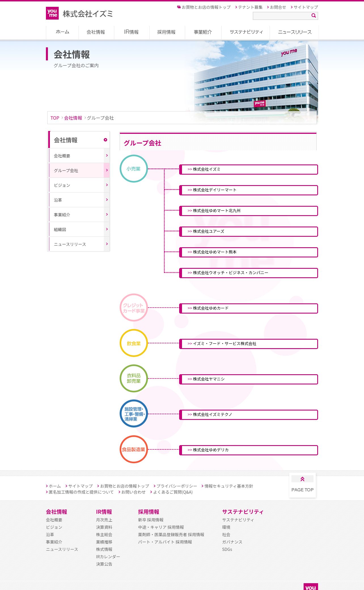Click the クレジットカード事業 circle icon
The image size is (364, 590).
tap(134, 308)
